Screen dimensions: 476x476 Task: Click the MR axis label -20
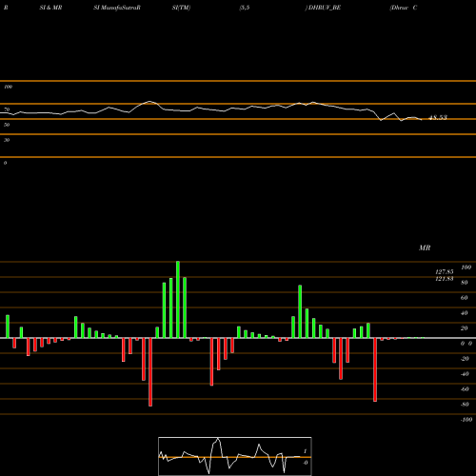coord(465,359)
